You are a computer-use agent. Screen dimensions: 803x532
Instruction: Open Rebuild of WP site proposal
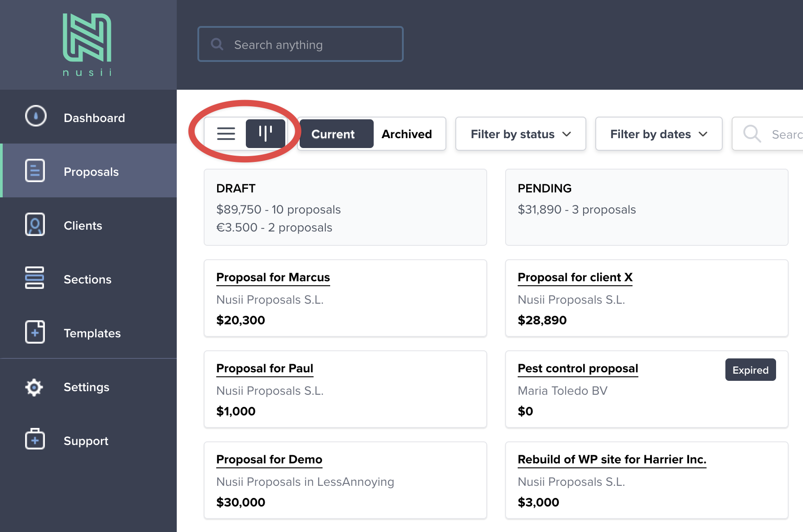point(612,459)
